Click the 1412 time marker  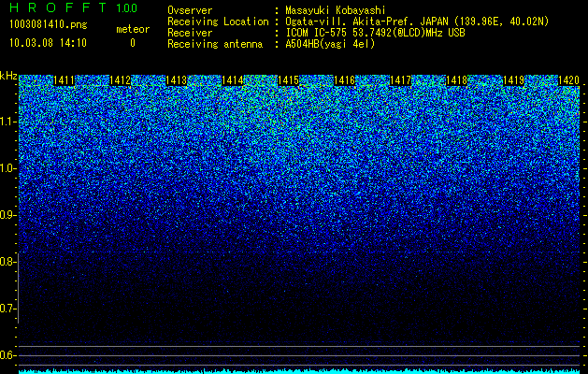click(120, 80)
